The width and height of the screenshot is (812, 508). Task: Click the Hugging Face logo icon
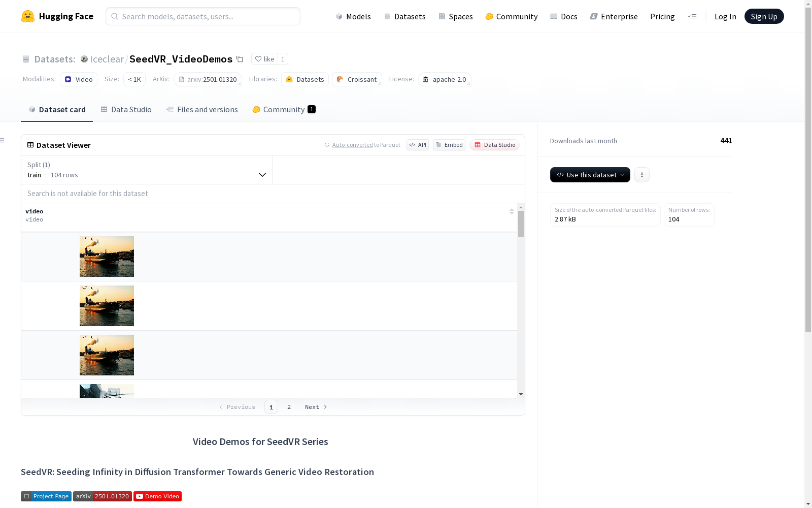tap(28, 16)
